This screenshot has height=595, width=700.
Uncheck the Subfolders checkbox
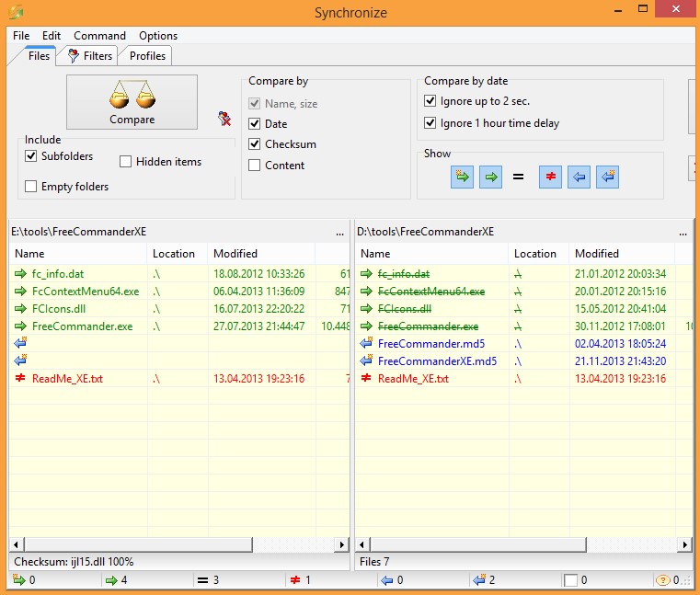pyautogui.click(x=31, y=156)
